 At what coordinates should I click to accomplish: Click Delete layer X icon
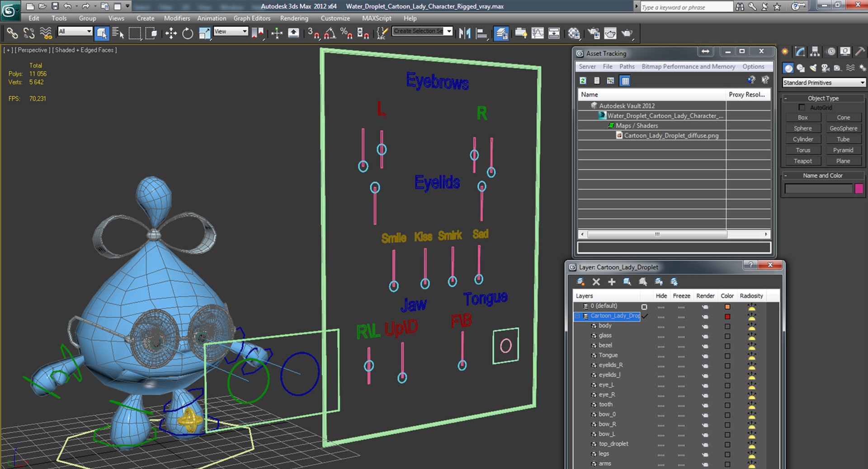[596, 282]
